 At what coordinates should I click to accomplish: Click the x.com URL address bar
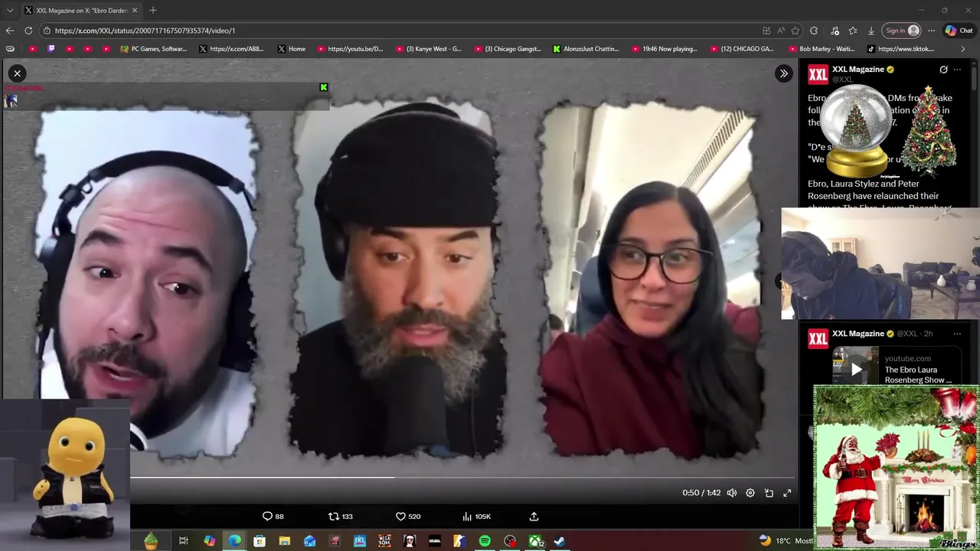[398, 31]
